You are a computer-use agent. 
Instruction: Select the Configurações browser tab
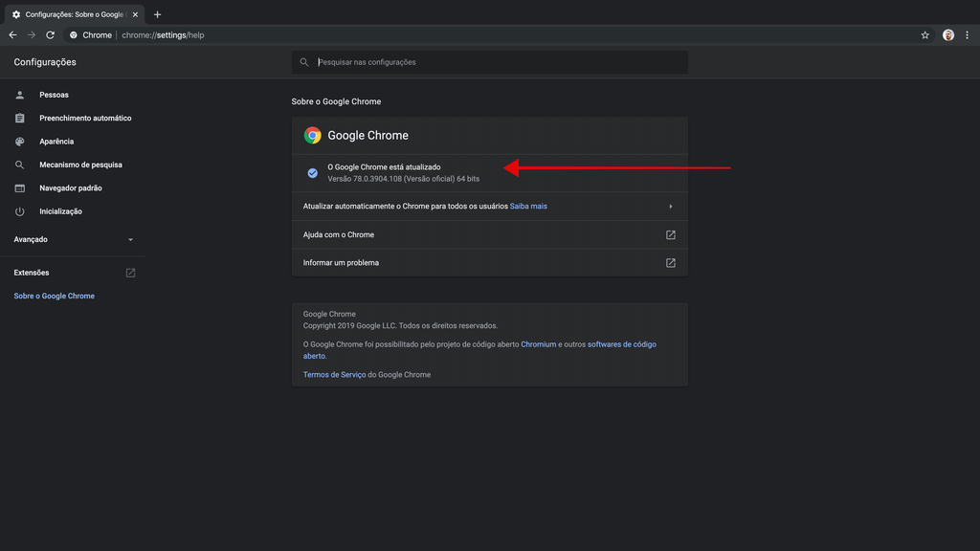click(x=75, y=14)
